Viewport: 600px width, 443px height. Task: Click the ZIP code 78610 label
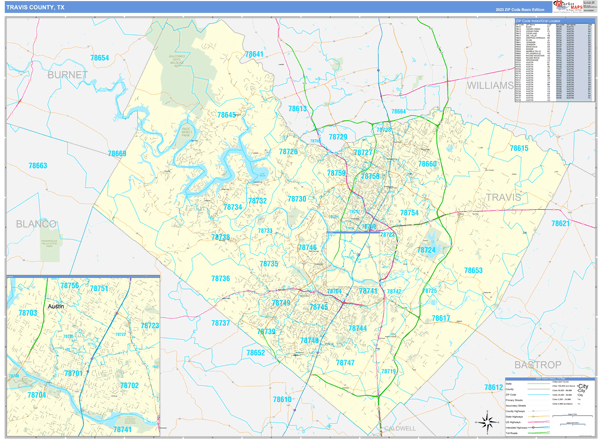(x=282, y=400)
